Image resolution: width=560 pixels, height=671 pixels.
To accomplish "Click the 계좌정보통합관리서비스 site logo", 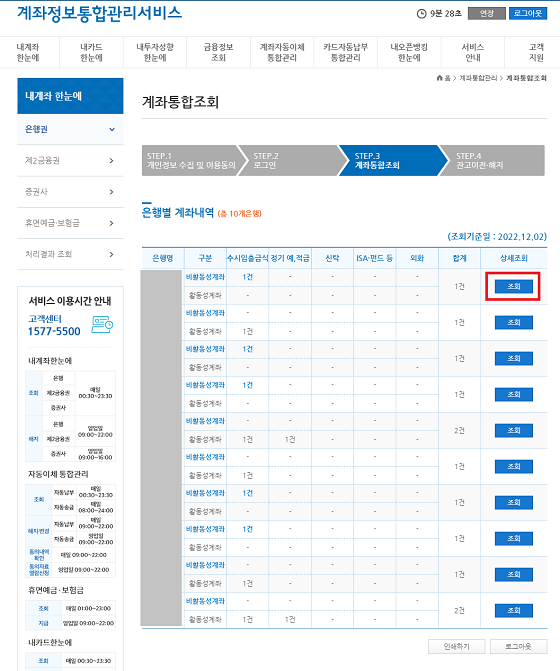I will [99, 13].
